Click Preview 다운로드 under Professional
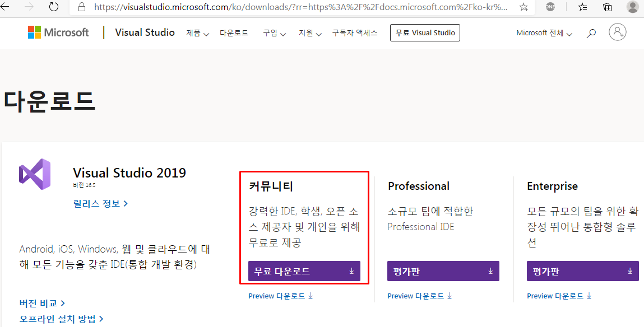Screen dimensions: 644x327 tap(420, 296)
